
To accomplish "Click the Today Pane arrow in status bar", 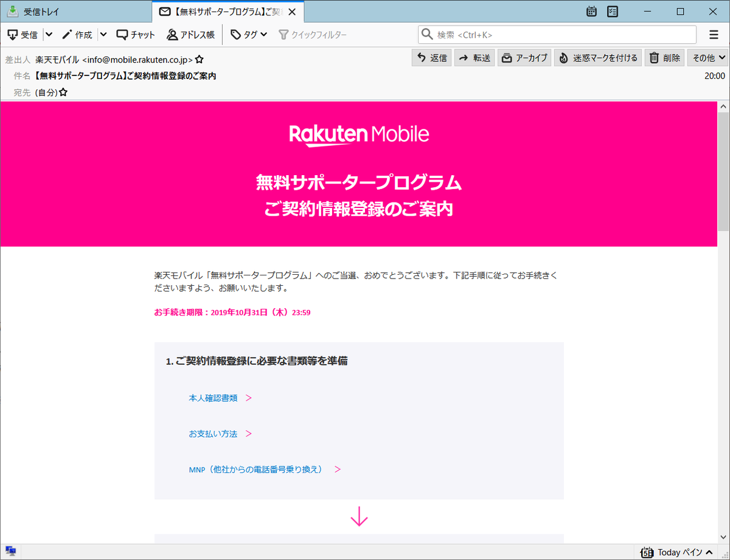I will pos(708,553).
